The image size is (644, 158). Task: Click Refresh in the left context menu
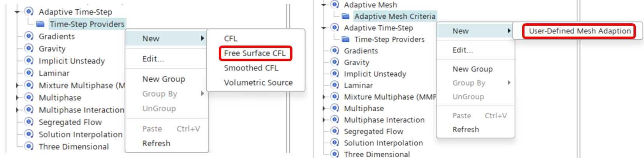pyautogui.click(x=156, y=143)
